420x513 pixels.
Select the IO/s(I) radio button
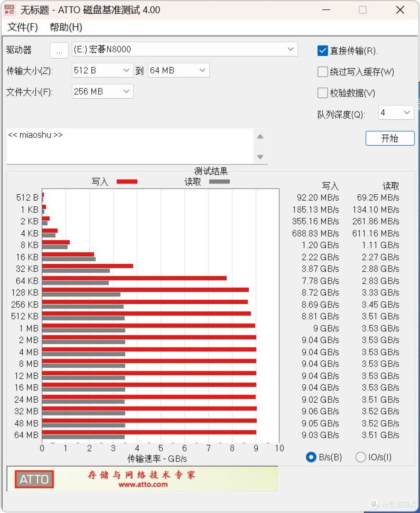coord(360,457)
